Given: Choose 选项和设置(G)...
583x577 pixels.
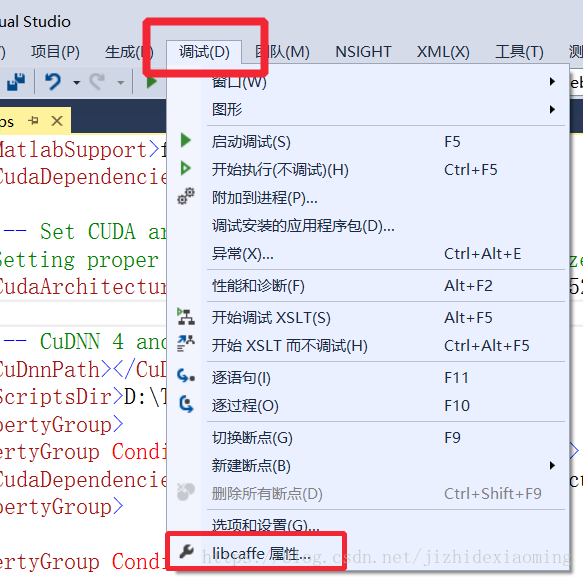Looking at the screenshot, I should (x=368, y=525).
